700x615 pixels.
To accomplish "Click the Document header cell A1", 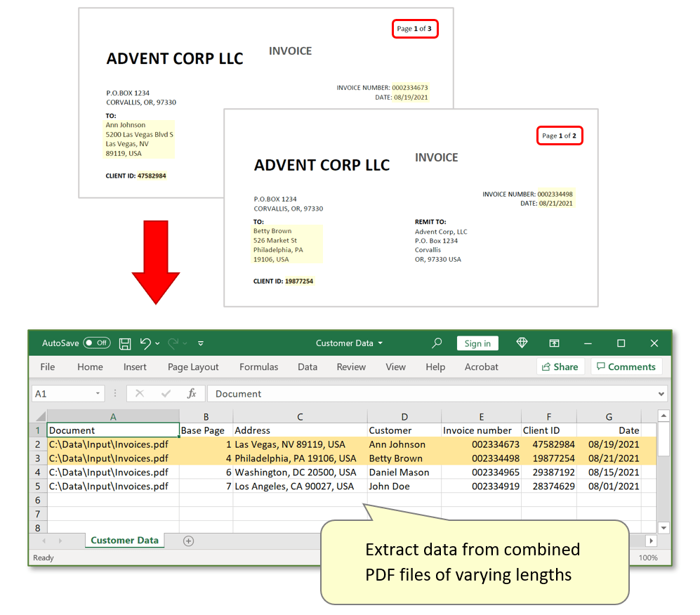I will pos(114,430).
